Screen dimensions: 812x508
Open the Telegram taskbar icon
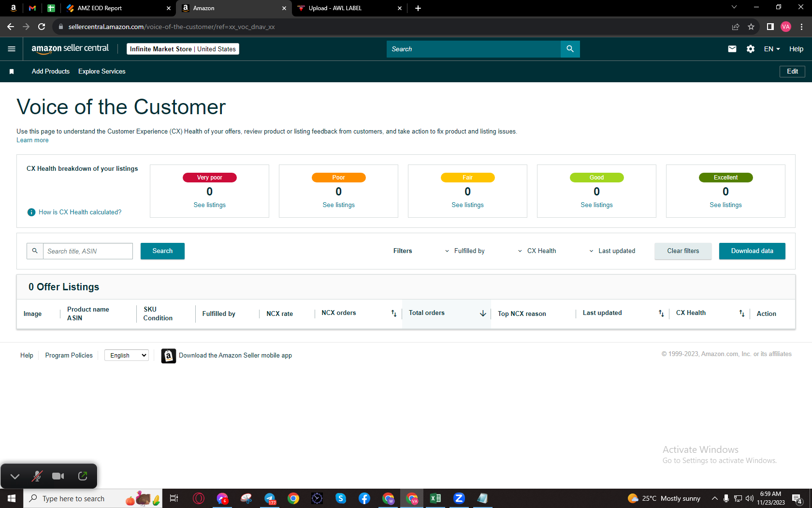coord(270,498)
